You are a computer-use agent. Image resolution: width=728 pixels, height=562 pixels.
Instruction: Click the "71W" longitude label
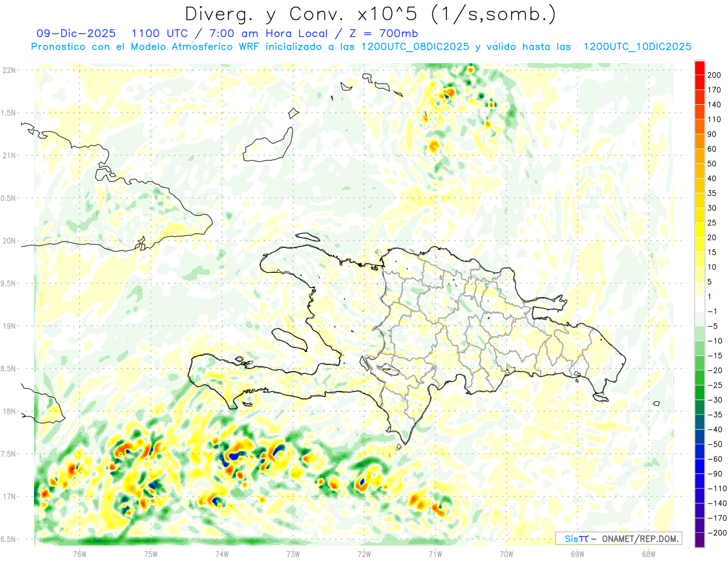(x=435, y=554)
